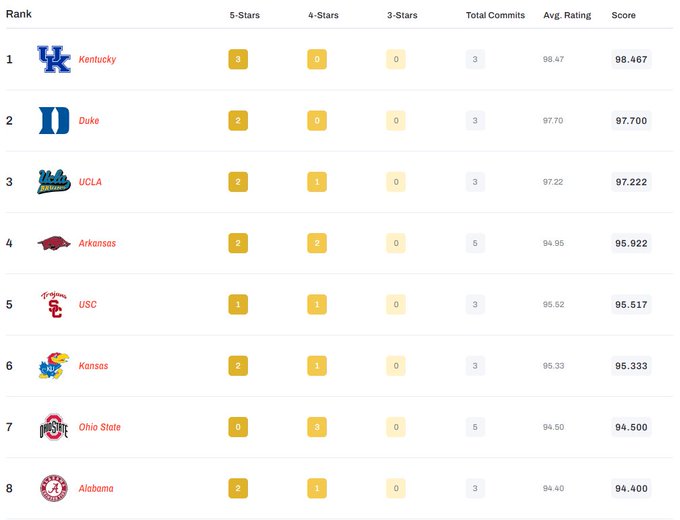Click USC's score 95.517
The width and height of the screenshot is (680, 520).
(631, 304)
